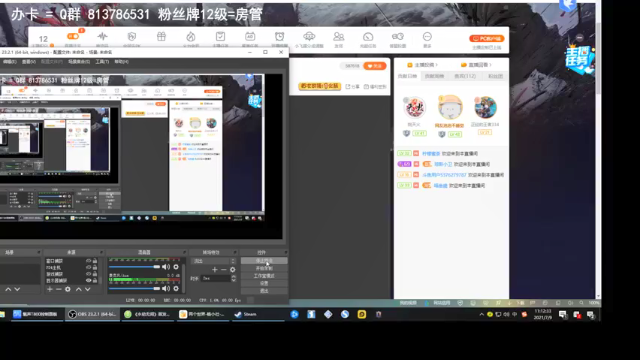The width and height of the screenshot is (640, 360).
Task: Toggle visibility eye for the third OBS source
Action: pos(88,274)
